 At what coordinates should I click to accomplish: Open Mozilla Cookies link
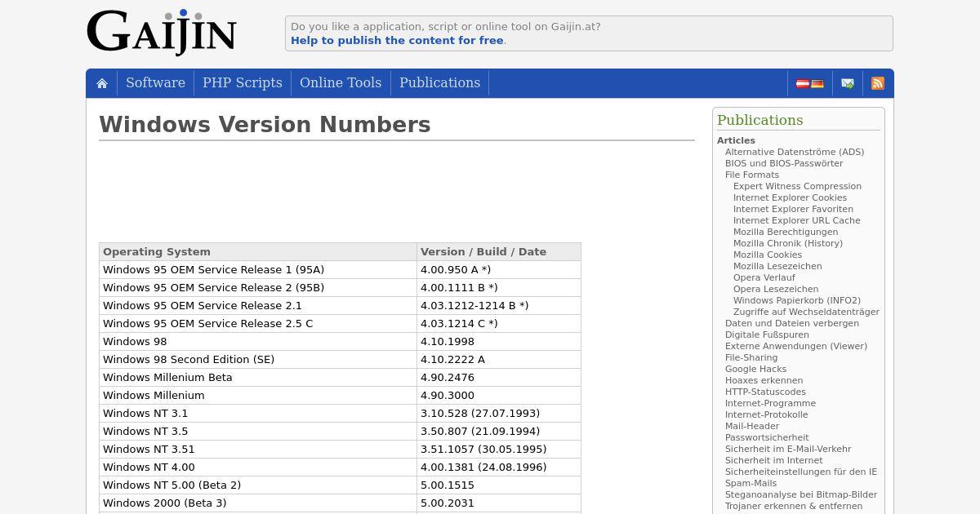click(x=768, y=255)
